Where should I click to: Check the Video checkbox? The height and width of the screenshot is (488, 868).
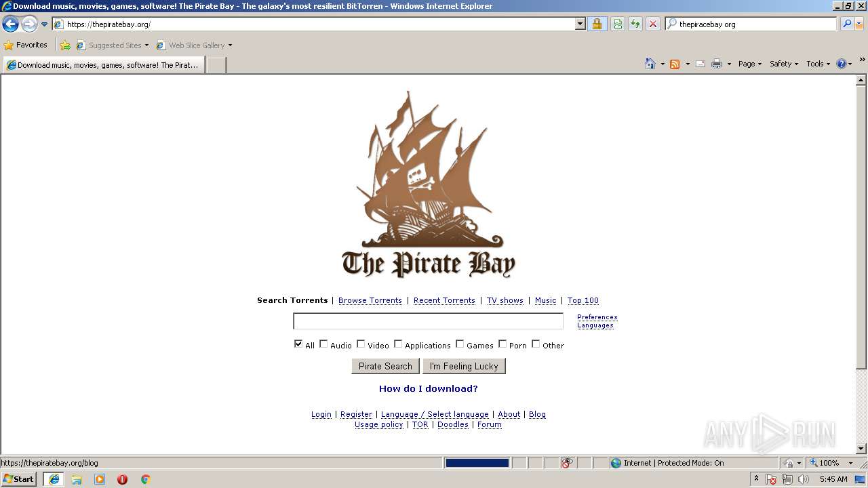[x=361, y=344]
